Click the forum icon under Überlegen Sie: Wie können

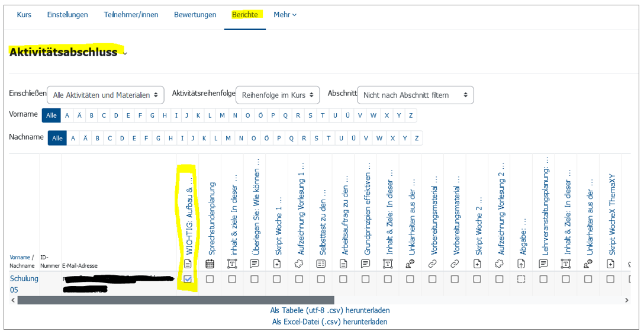point(255,264)
